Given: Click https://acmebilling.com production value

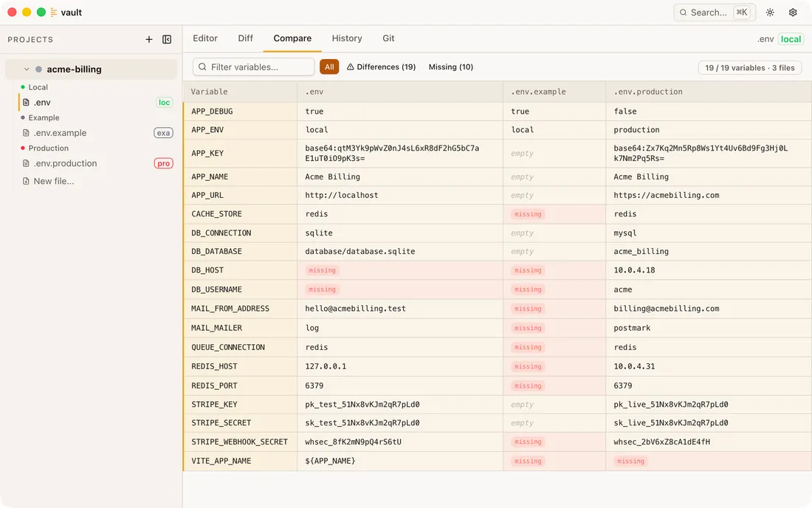Looking at the screenshot, I should (x=667, y=195).
